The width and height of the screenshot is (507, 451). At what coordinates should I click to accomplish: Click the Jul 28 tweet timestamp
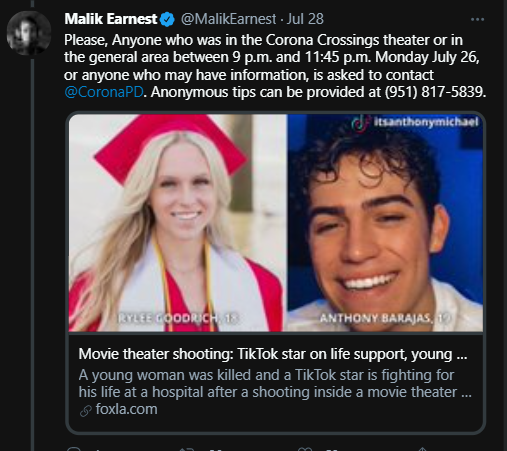[x=305, y=19]
